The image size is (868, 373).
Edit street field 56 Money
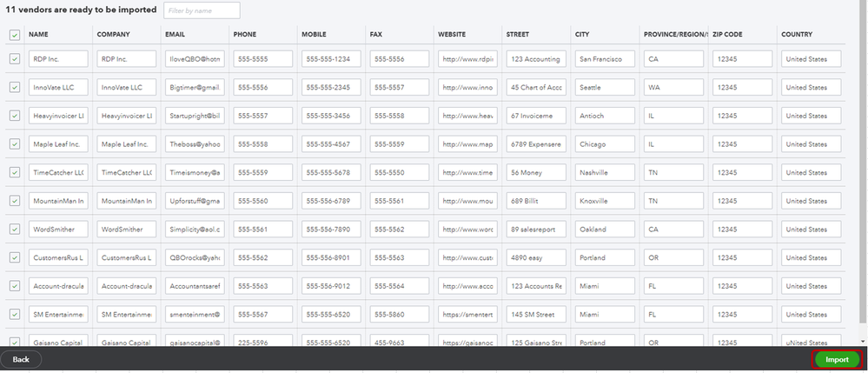pos(536,172)
